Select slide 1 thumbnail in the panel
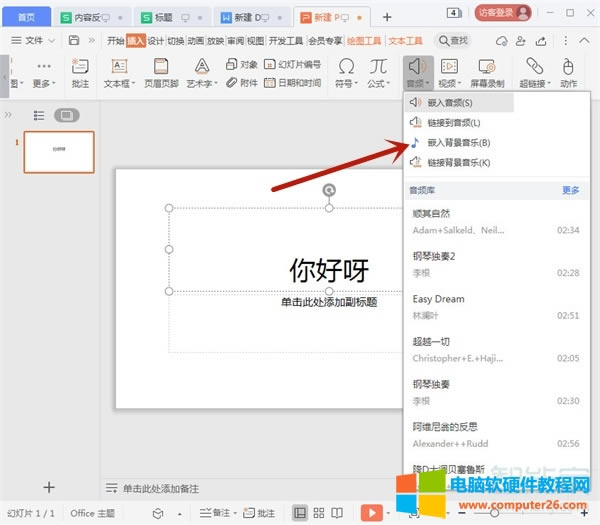The image size is (600, 525). [59, 152]
